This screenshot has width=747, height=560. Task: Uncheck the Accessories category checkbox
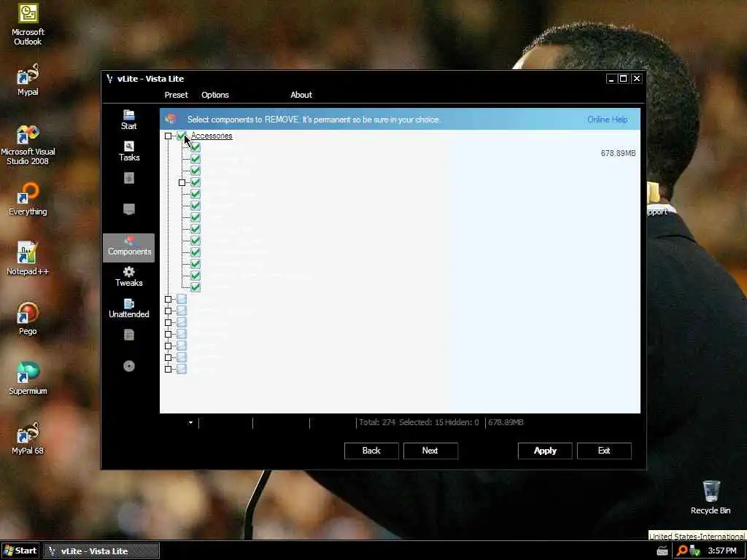pos(182,136)
